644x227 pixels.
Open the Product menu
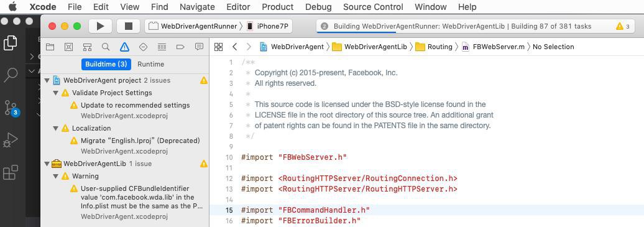[278, 7]
